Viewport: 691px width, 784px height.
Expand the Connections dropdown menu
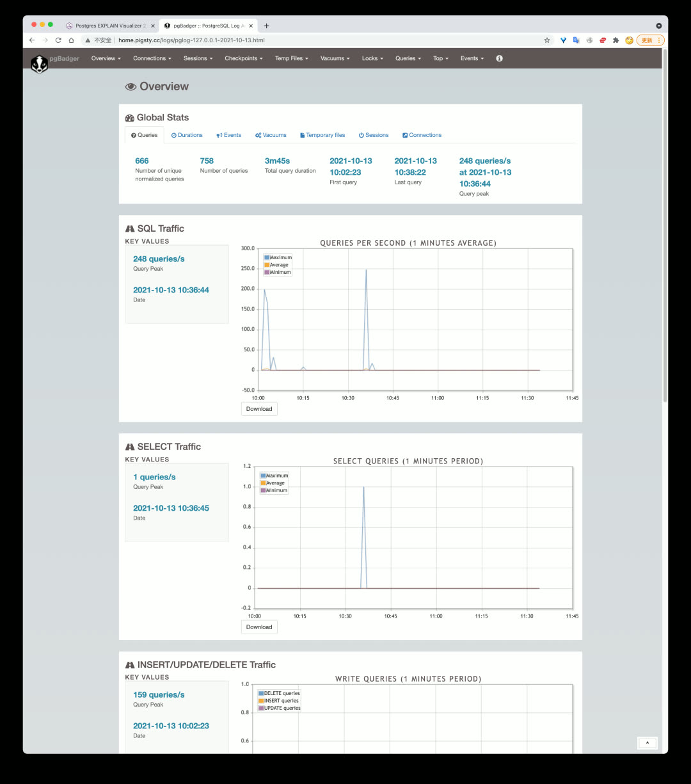tap(152, 58)
